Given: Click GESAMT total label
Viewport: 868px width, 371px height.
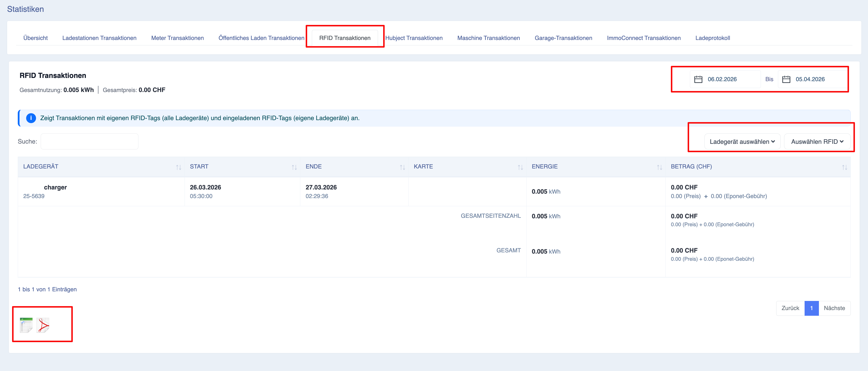Looking at the screenshot, I should coord(509,250).
